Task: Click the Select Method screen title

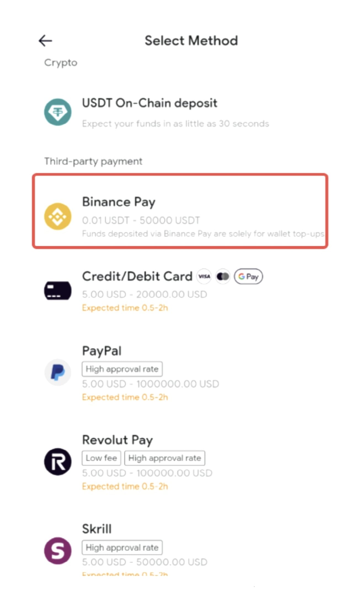Action: coord(191,40)
